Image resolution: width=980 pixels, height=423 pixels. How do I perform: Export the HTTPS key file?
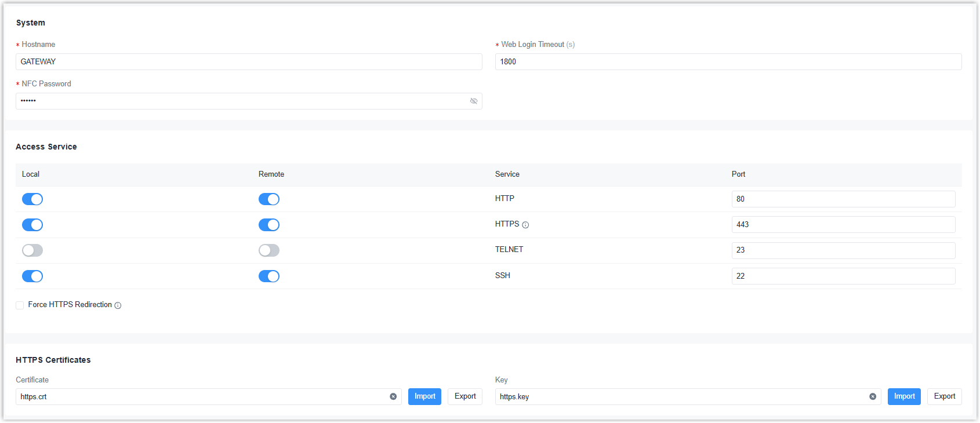coord(944,397)
